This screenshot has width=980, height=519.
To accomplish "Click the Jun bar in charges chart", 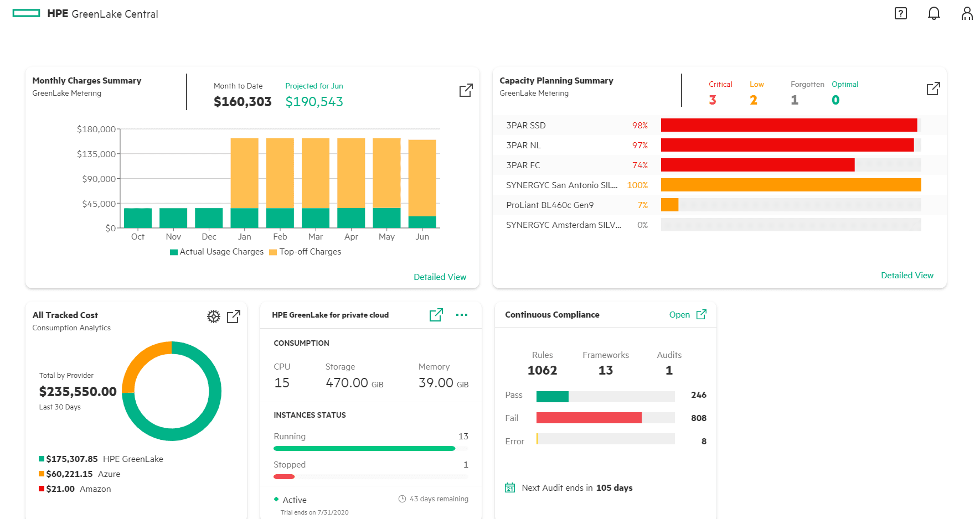I will (422, 184).
